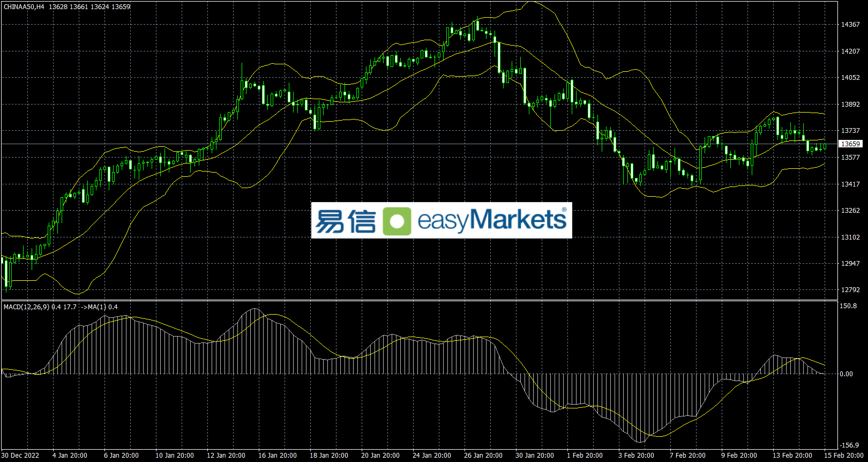
Task: Click the 150.8 MACD scale value
Action: pyautogui.click(x=848, y=306)
